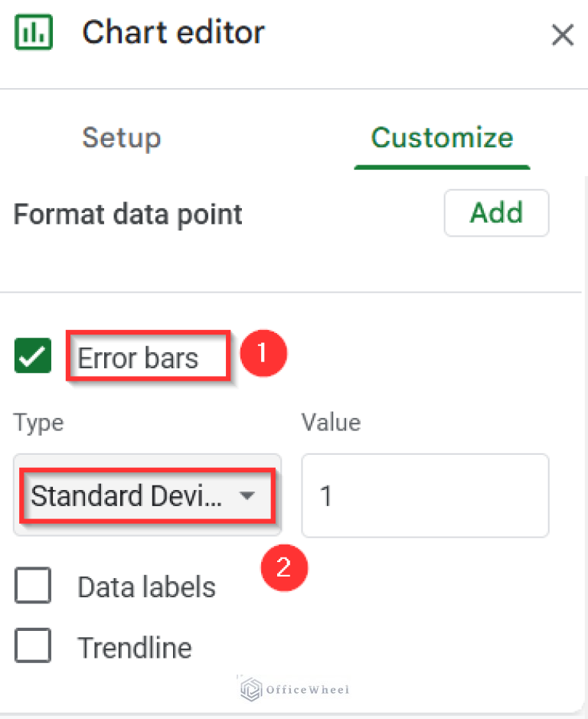
Task: Enable the Trendline checkbox
Action: click(x=32, y=645)
